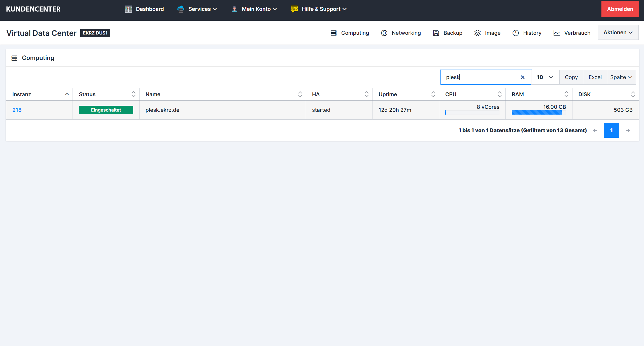Go to previous page arrow

595,130
